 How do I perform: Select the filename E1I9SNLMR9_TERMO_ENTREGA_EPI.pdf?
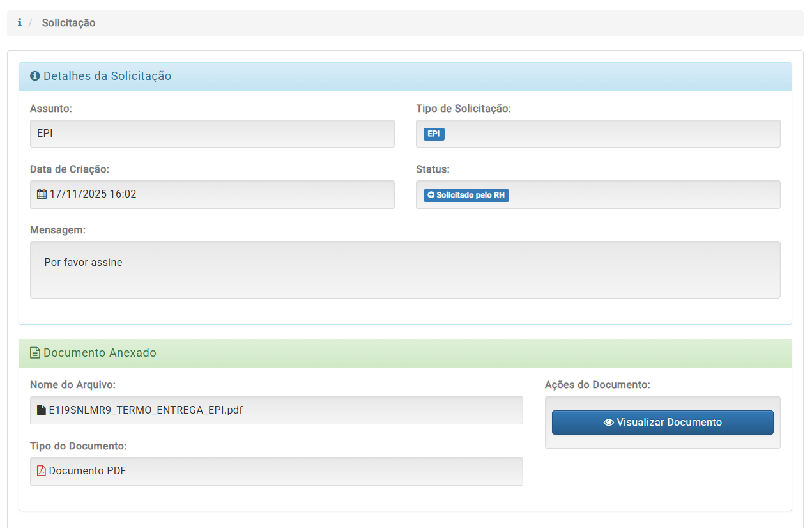tap(146, 410)
